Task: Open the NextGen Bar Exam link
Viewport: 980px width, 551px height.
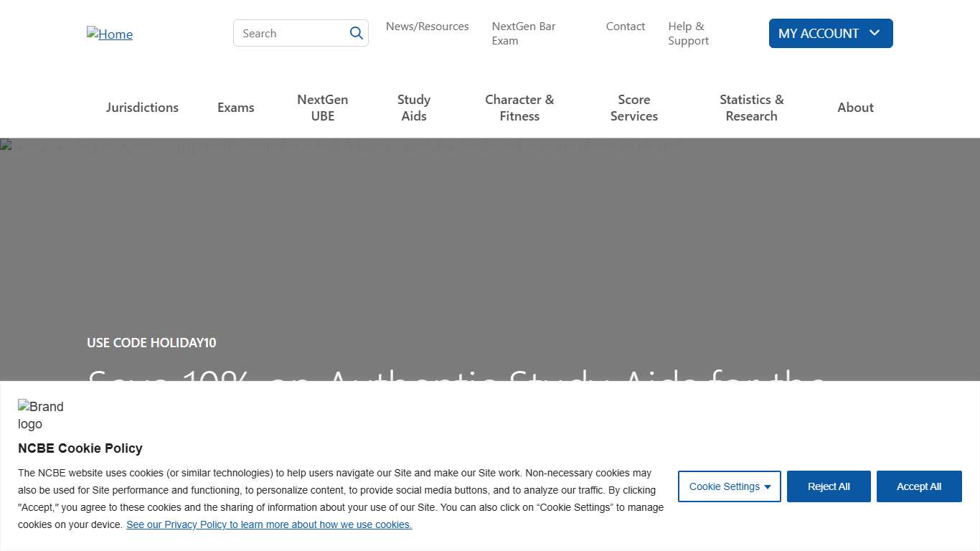Action: 523,34
